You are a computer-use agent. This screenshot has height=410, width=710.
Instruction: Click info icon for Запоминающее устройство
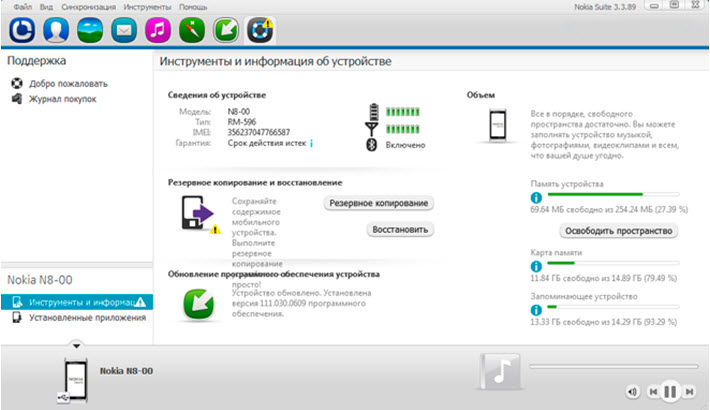pyautogui.click(x=536, y=310)
